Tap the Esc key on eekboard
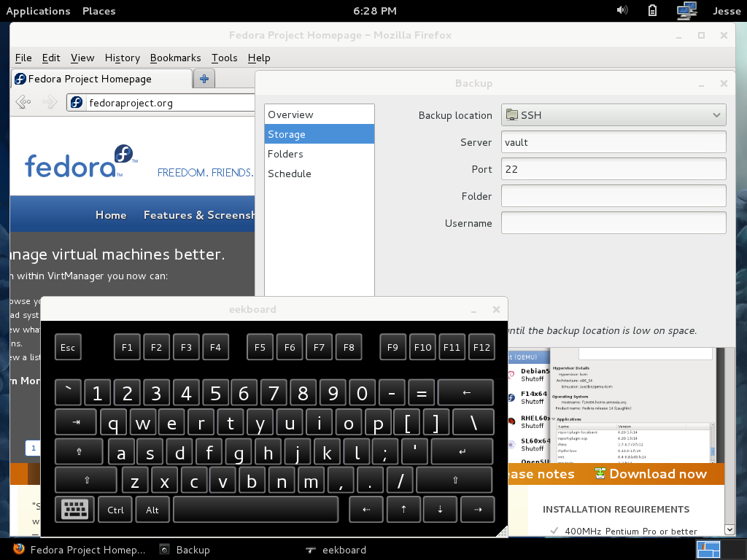The height and width of the screenshot is (560, 747). 68,347
